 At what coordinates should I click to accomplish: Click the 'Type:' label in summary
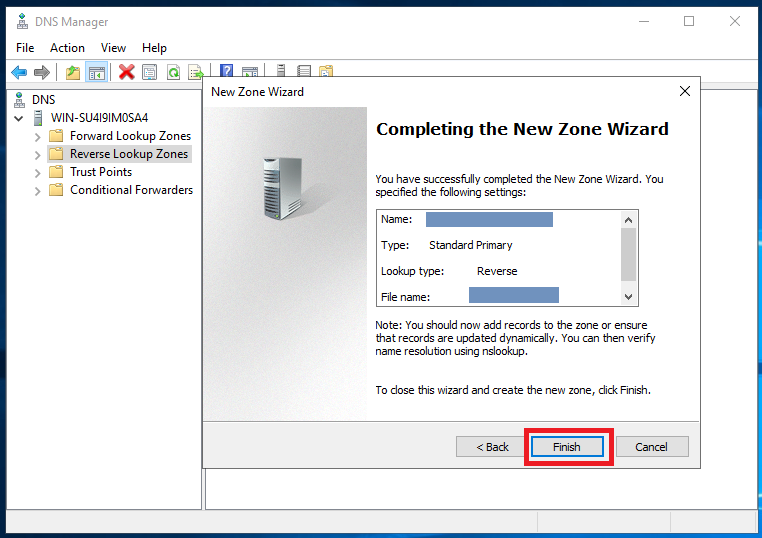(x=395, y=245)
